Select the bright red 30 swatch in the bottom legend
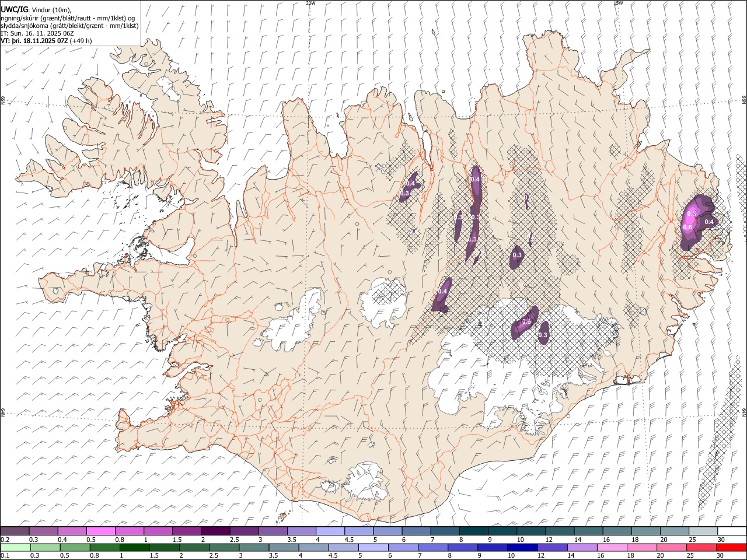The height and width of the screenshot is (560, 747). point(731,548)
